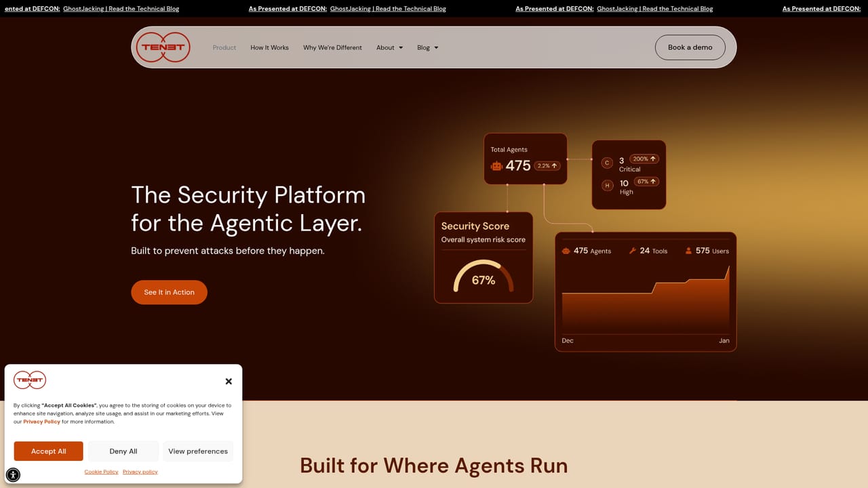This screenshot has width=868, height=488.
Task: Click the agents growth area chart
Action: tap(646, 298)
